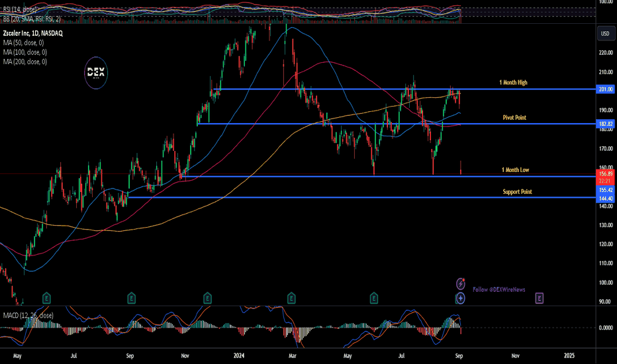
Task: Click the Pivot Point label
Action: click(514, 118)
